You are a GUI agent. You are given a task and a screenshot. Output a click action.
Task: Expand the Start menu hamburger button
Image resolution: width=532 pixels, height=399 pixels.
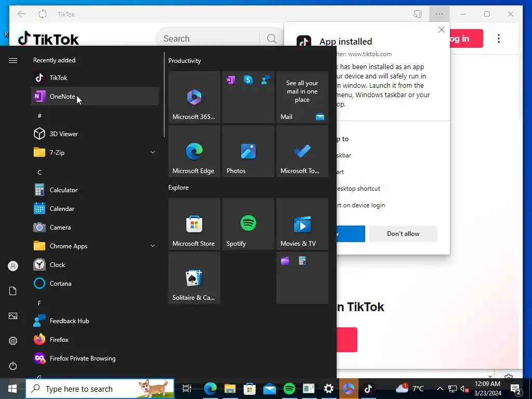click(13, 60)
